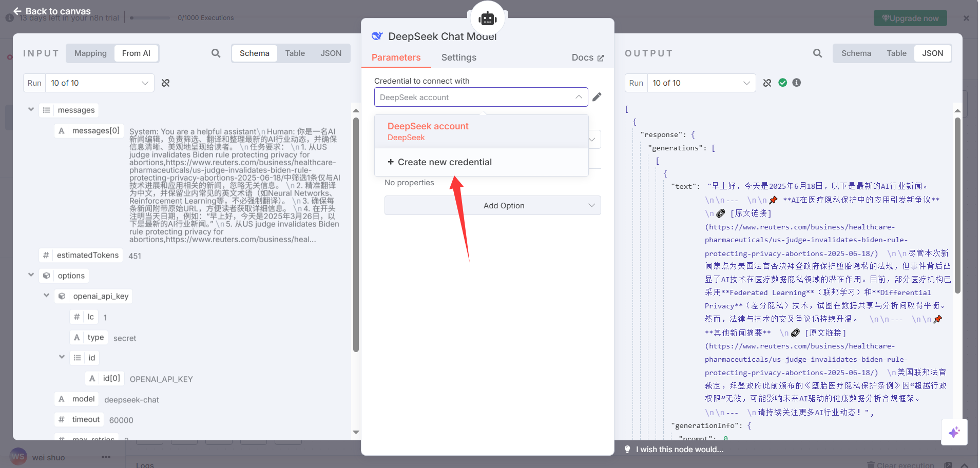Collapse the messages tree node

pyautogui.click(x=31, y=110)
